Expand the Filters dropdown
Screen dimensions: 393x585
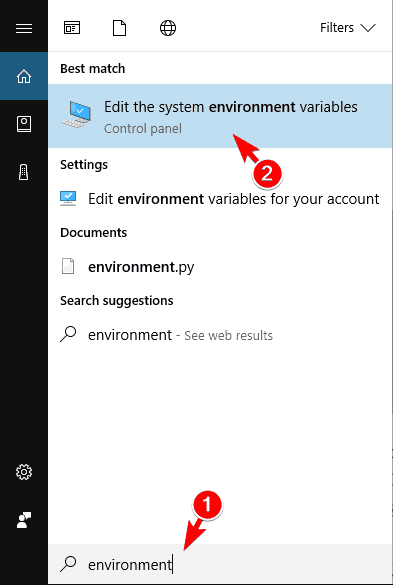pyautogui.click(x=348, y=28)
